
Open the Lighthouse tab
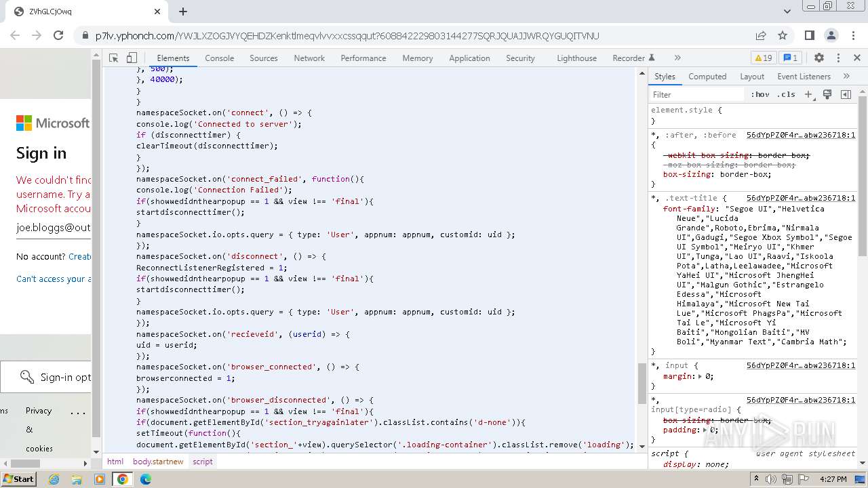point(577,58)
